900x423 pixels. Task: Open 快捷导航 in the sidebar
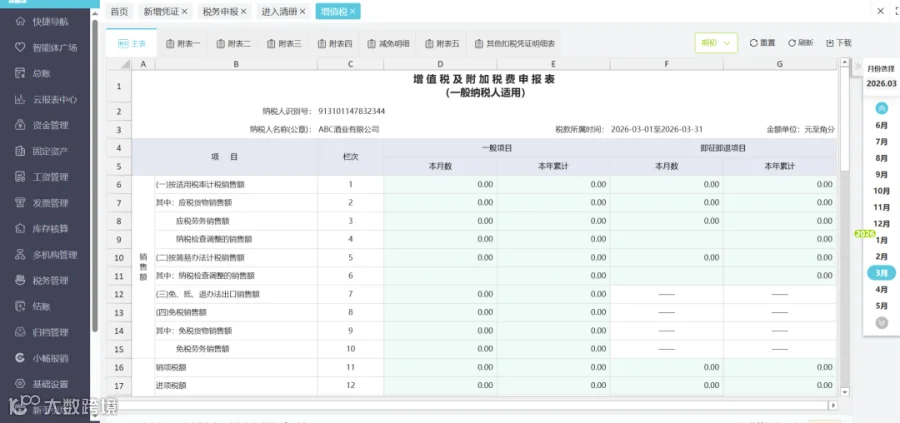(x=44, y=22)
